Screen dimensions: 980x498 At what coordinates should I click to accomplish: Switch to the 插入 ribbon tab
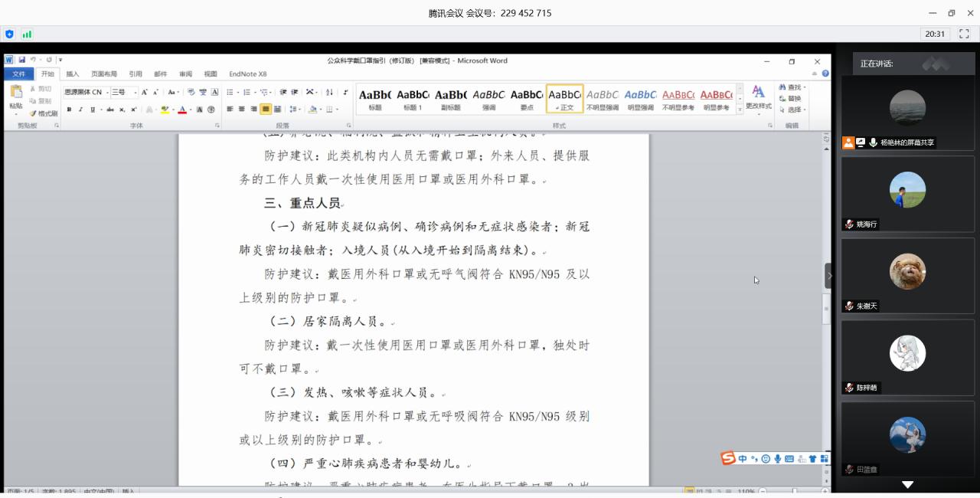click(x=73, y=74)
